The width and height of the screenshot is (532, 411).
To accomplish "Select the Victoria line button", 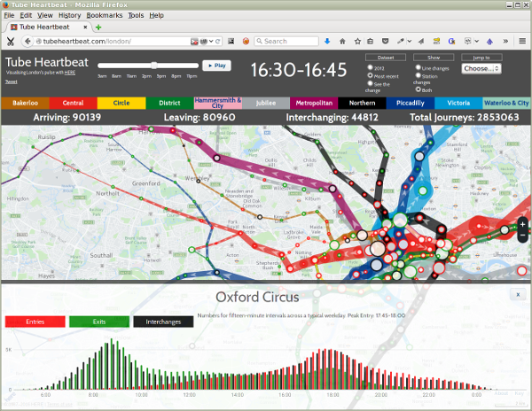I will coord(458,103).
